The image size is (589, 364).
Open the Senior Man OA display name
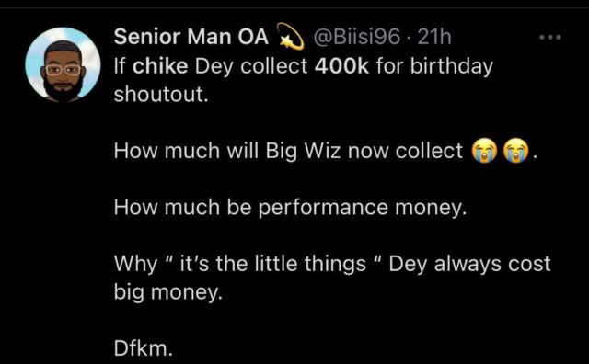(x=191, y=37)
